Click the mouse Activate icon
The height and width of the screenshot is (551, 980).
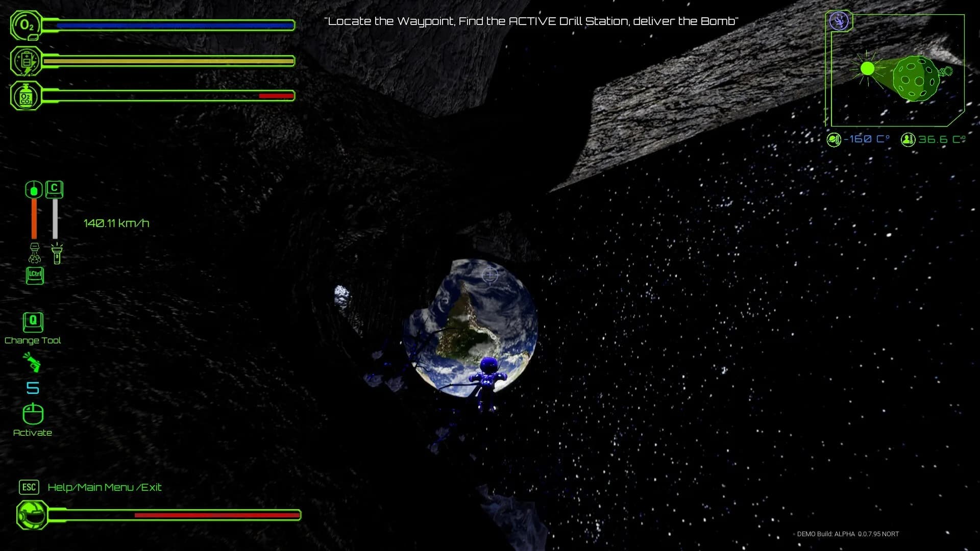(x=33, y=414)
